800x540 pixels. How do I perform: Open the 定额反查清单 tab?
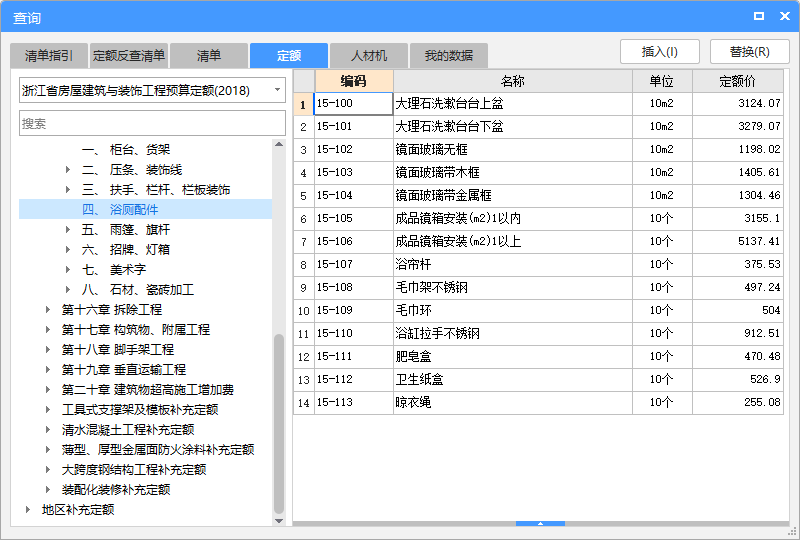129,56
